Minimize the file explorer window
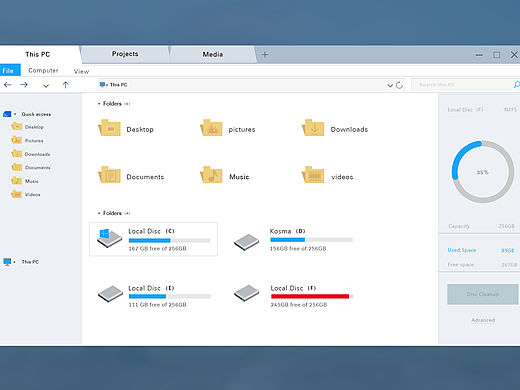 coord(479,55)
